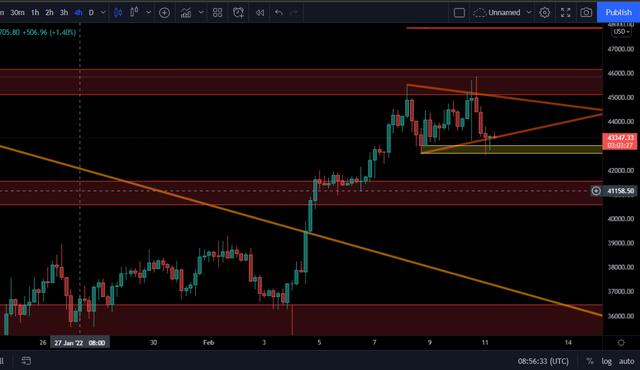Select the yellow support rectangle zone
640x370 pixels.
click(x=512, y=149)
